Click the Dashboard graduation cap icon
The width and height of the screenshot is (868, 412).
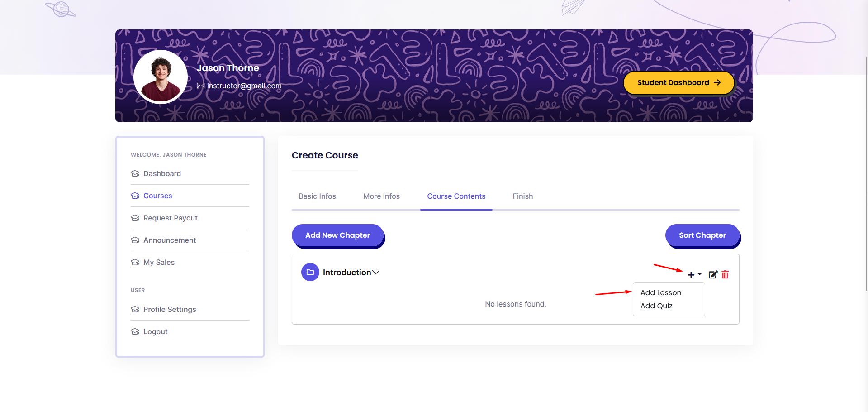tap(135, 173)
